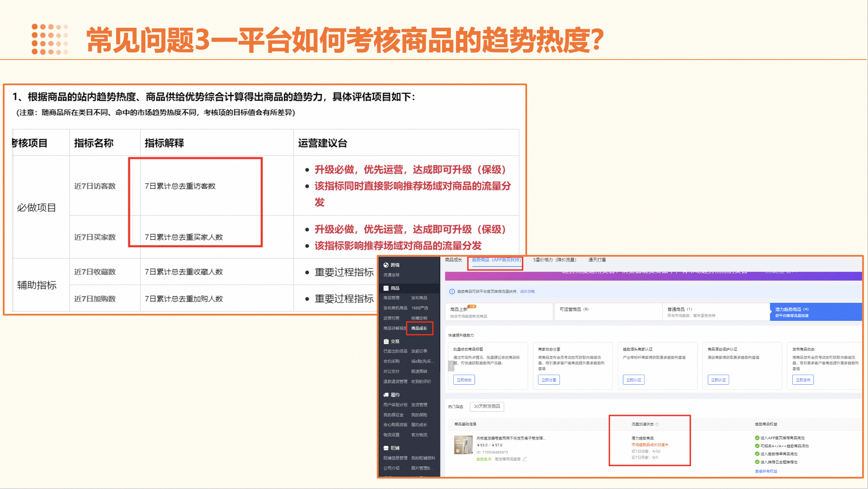
Task: Click the 立即分享 button
Action: tap(549, 380)
